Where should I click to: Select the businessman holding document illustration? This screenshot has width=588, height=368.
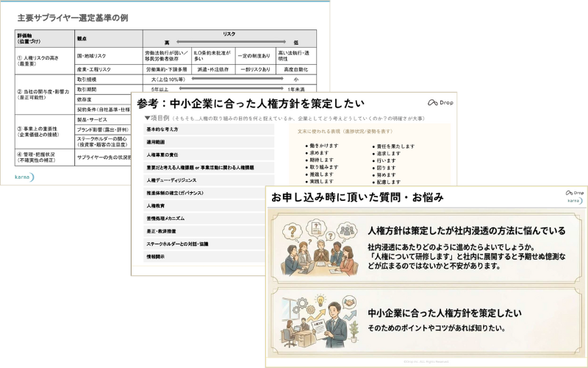point(320,322)
